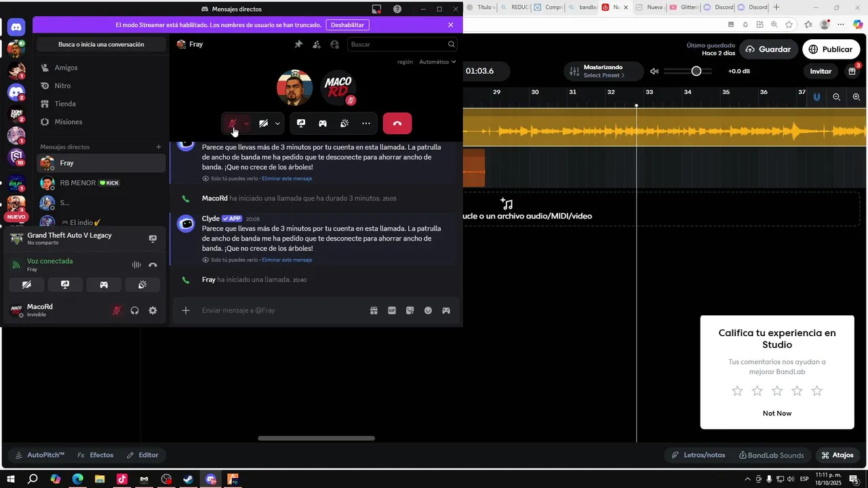Zoom in the BandLab timeline
This screenshot has width=868, height=488.
[x=856, y=97]
